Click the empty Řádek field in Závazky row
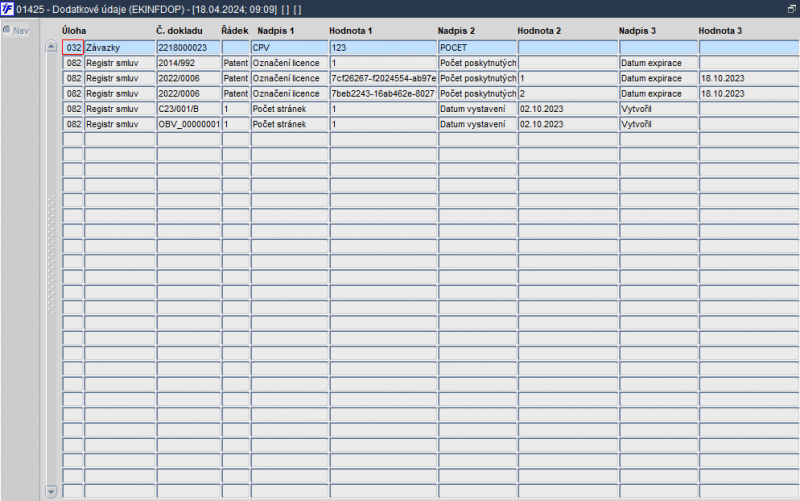Image resolution: width=800 pixels, height=501 pixels. point(236,47)
